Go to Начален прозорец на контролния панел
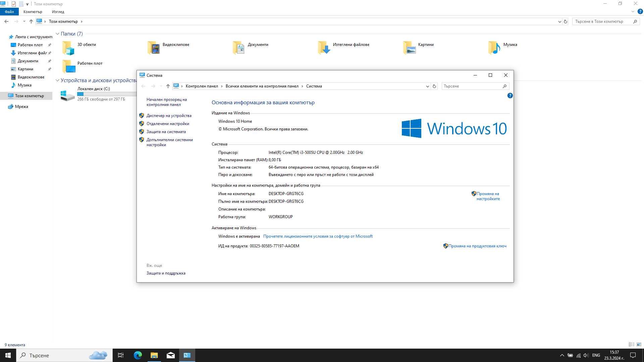Screen dimensions: 644x362 (166, 102)
